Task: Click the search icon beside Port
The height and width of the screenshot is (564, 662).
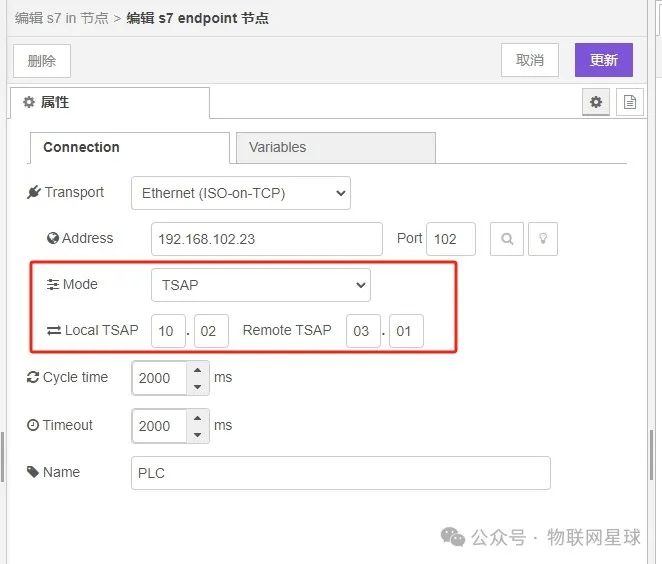Action: [507, 239]
